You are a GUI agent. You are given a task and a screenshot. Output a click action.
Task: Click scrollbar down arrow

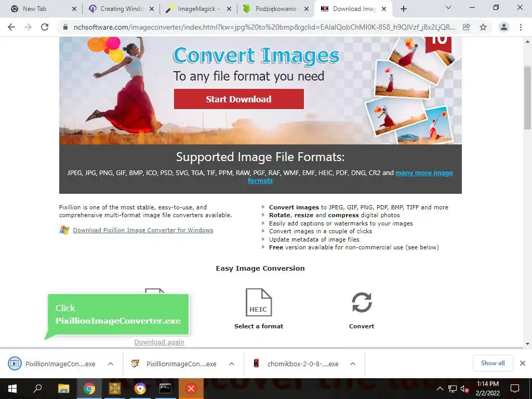[527, 344]
